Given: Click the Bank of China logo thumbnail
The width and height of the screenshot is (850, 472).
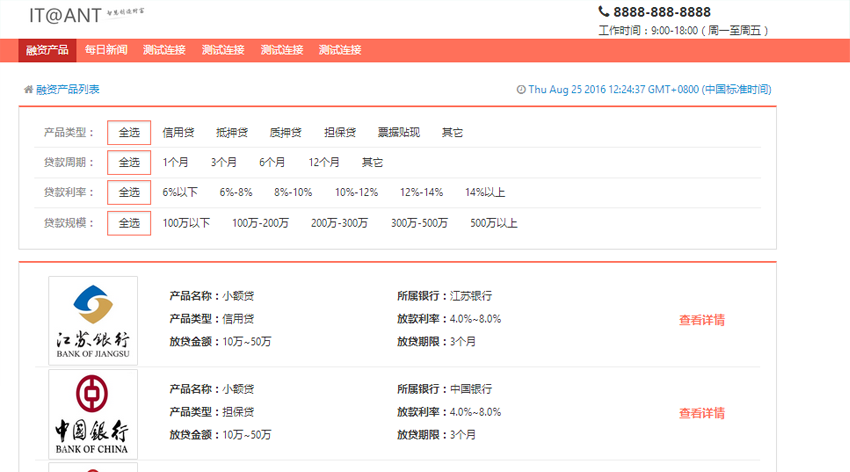Looking at the screenshot, I should pos(93,415).
